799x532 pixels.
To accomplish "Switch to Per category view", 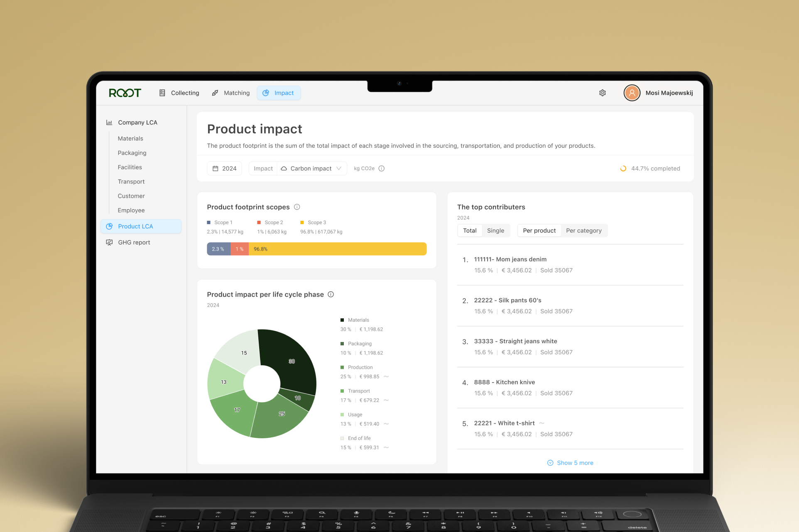I will point(583,231).
